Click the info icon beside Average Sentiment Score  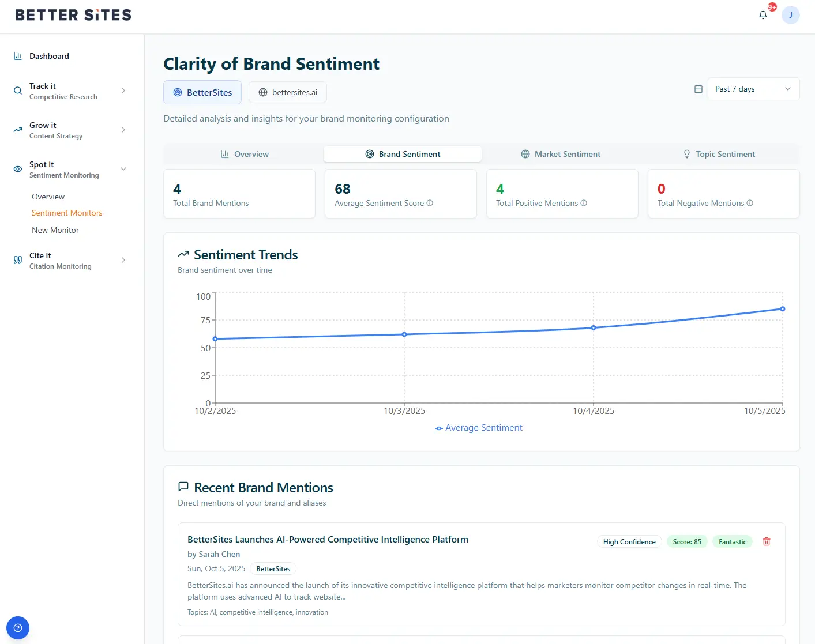(430, 203)
